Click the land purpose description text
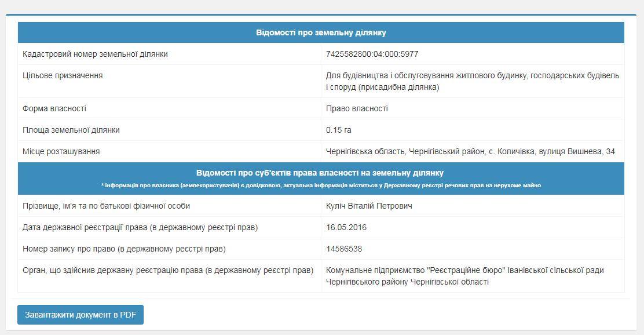 click(x=472, y=81)
